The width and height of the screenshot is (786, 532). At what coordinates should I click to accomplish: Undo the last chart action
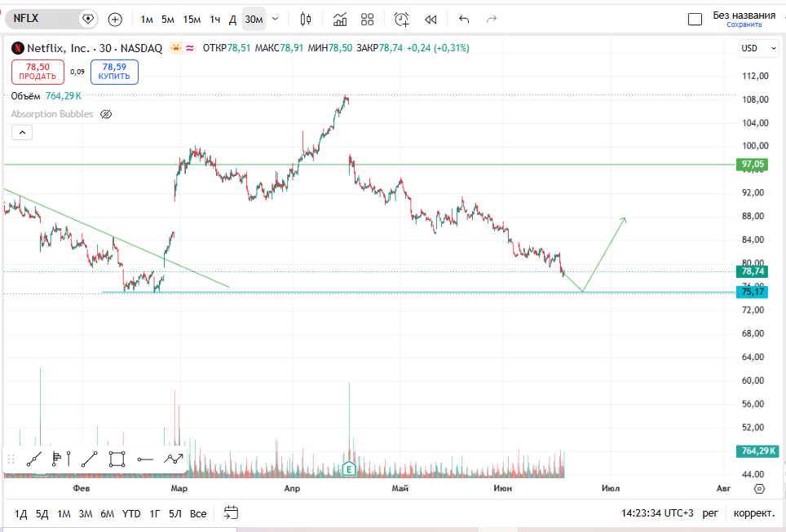[464, 19]
